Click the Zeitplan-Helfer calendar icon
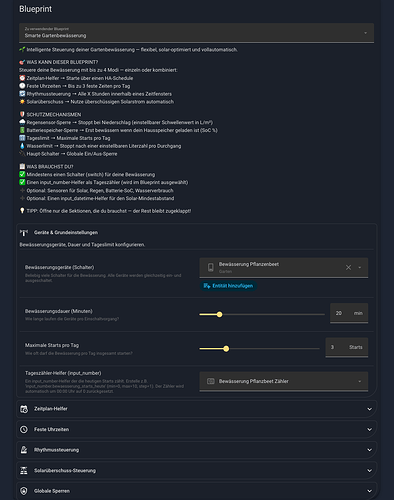Screen dimensions: 394x500 click(x=24, y=409)
